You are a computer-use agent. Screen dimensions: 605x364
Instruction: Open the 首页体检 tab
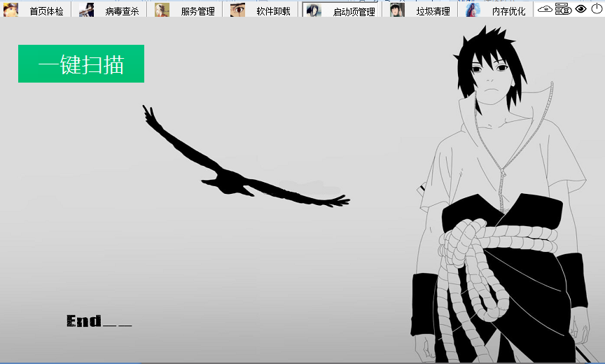point(36,10)
